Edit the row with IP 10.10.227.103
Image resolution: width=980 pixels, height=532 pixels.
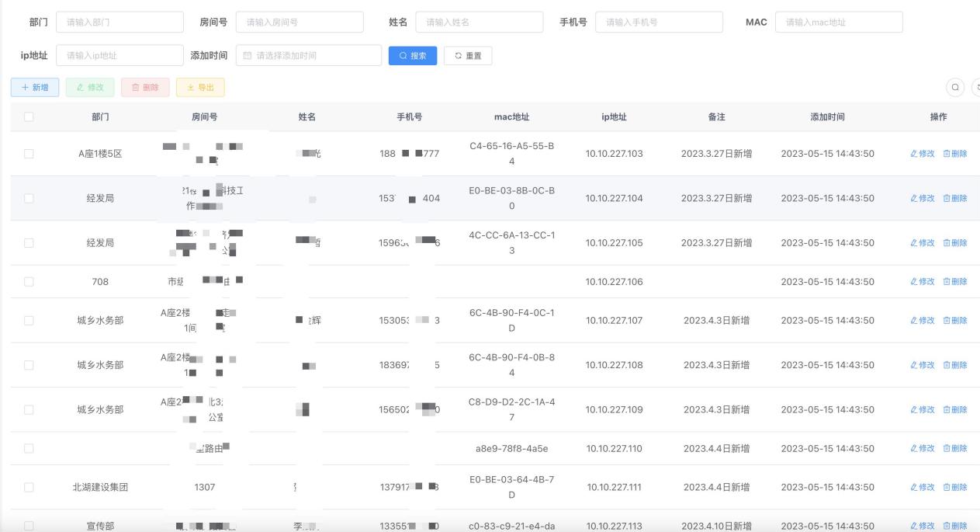[923, 154]
